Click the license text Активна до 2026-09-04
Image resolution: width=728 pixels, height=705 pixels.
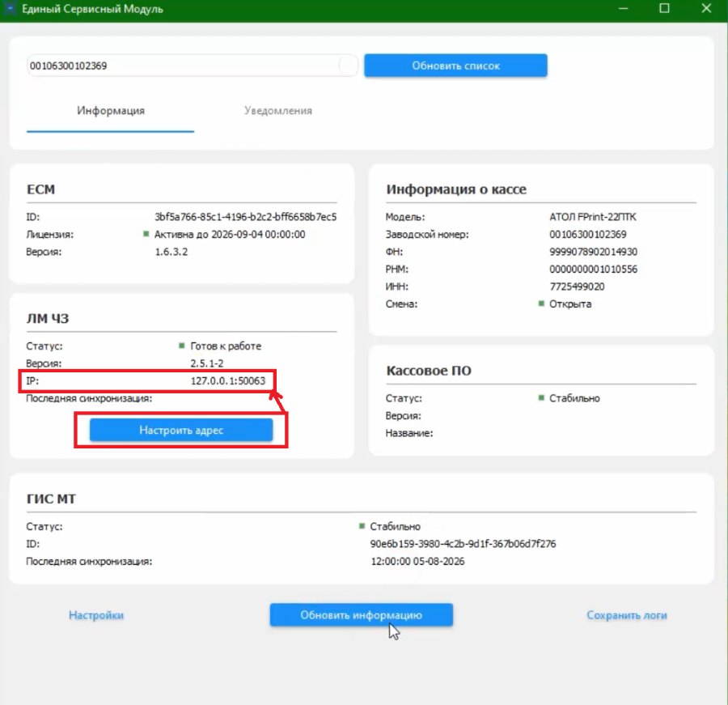[230, 234]
